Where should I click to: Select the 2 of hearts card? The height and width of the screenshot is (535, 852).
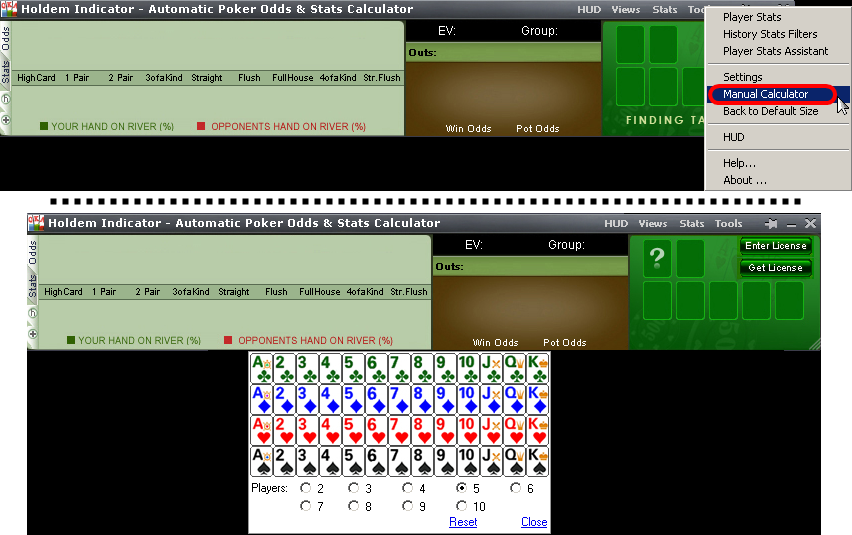click(x=285, y=430)
